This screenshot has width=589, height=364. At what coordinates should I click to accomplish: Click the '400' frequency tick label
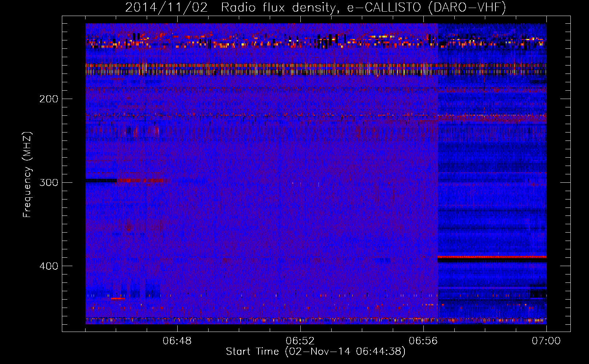pyautogui.click(x=49, y=266)
